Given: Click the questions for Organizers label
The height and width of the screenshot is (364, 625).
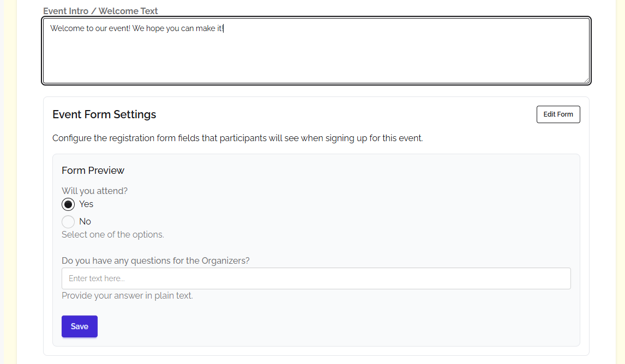Looking at the screenshot, I should pyautogui.click(x=155, y=261).
